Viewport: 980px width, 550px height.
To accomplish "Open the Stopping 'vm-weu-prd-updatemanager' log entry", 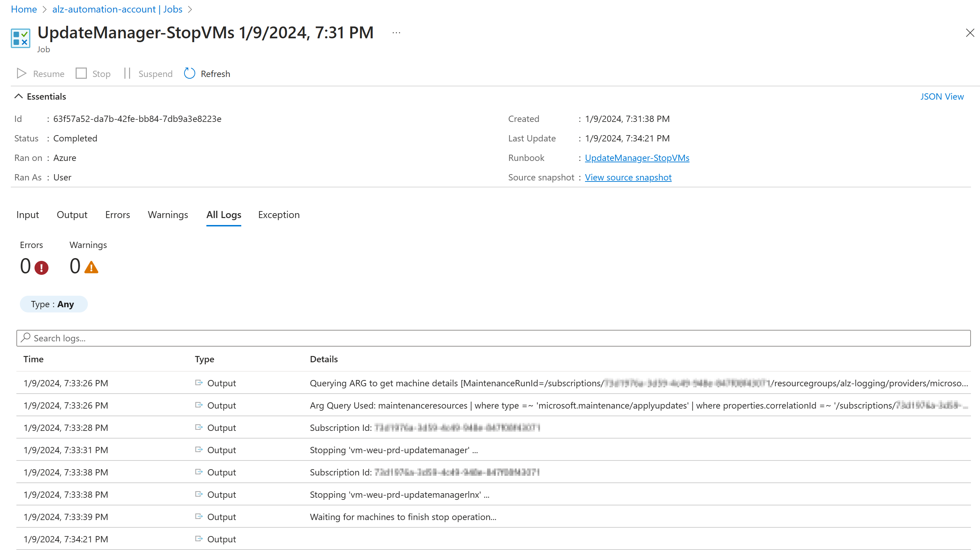I will 493,450.
